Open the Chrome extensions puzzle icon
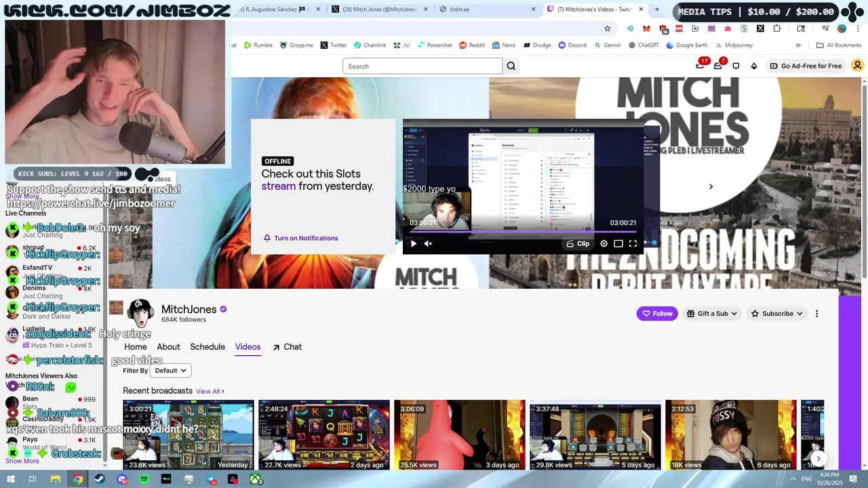868x488 pixels. [x=777, y=28]
